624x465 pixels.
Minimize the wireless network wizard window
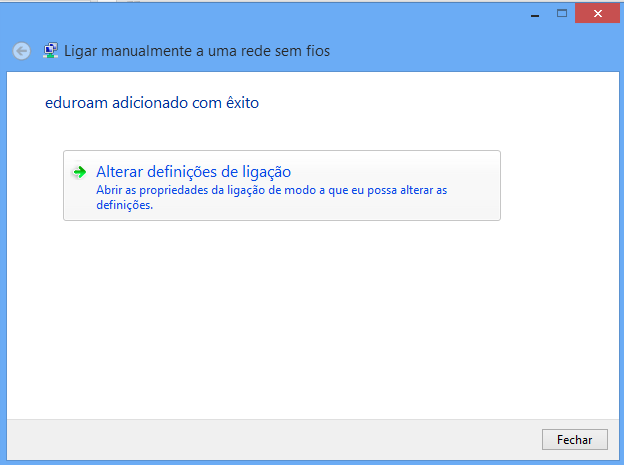pyautogui.click(x=535, y=14)
